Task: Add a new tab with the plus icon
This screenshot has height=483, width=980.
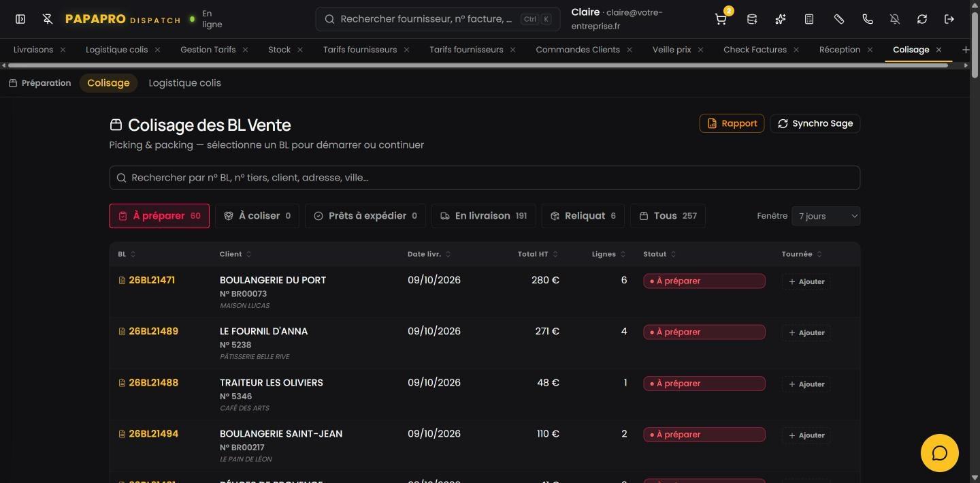Action: [x=965, y=50]
